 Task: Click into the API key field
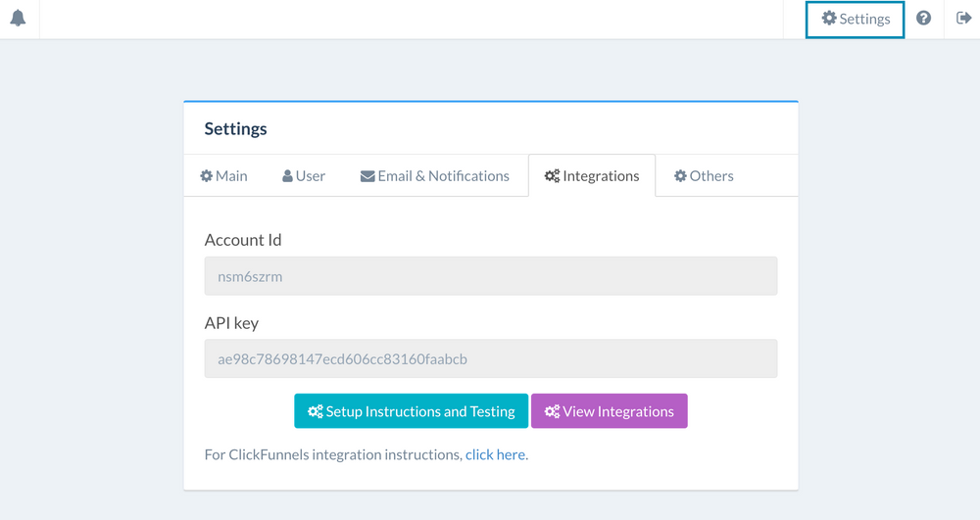point(491,358)
